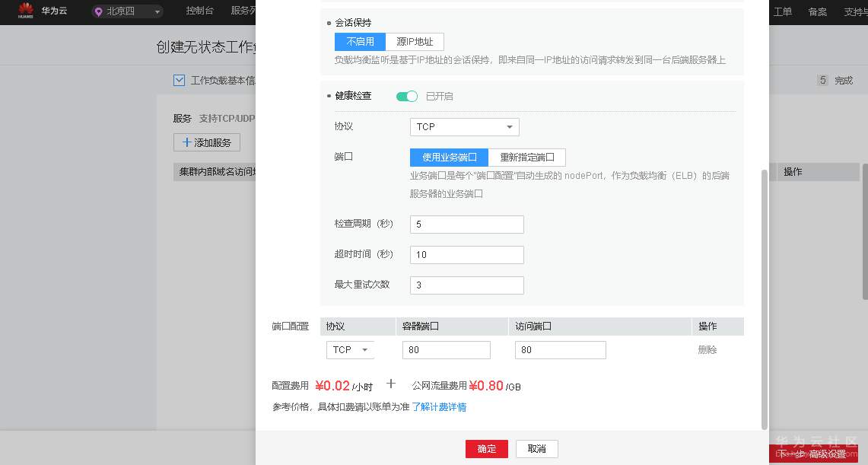This screenshot has height=465, width=868.
Task: Click the 访问端口 input showing 80
Action: [560, 350]
